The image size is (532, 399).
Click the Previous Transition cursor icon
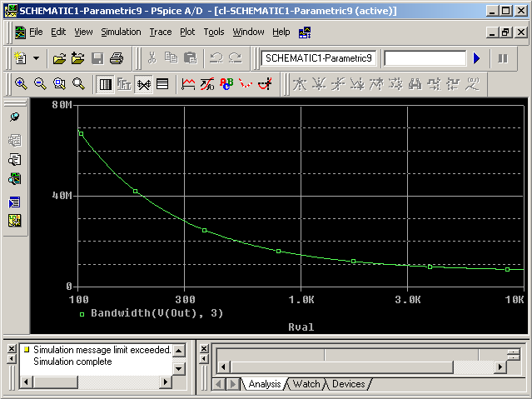point(453,84)
